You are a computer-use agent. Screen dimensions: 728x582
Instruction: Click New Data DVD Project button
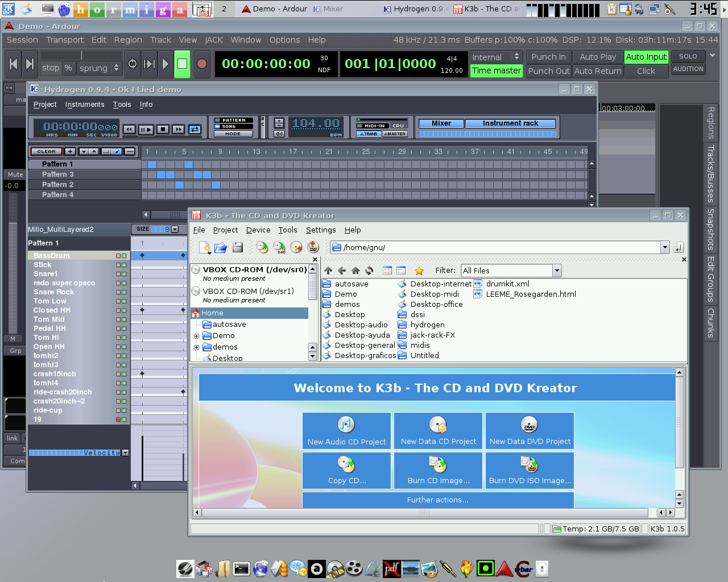tap(530, 431)
